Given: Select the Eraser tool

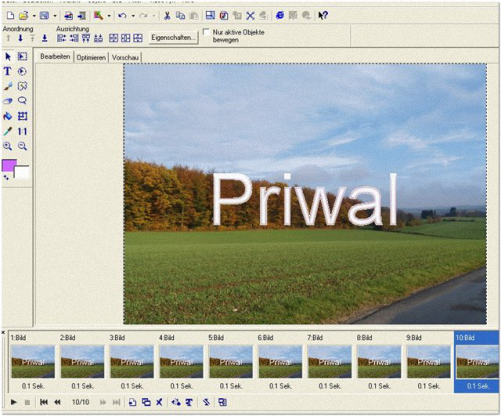Looking at the screenshot, I should tap(8, 101).
